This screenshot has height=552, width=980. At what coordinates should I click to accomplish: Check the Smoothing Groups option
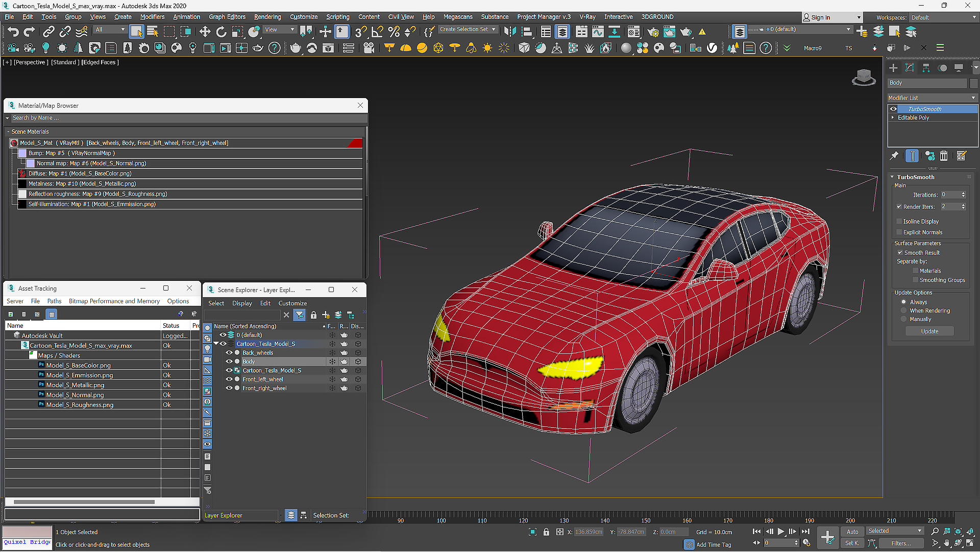tap(916, 280)
